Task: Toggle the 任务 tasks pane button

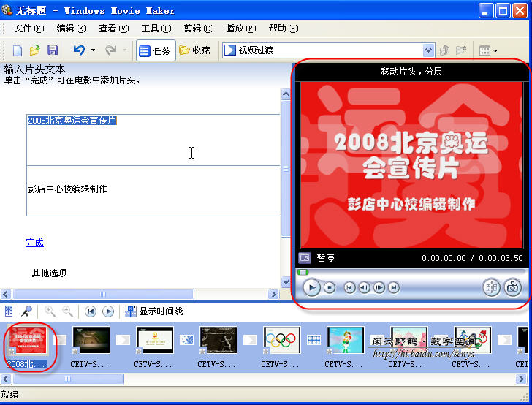Action: [x=156, y=50]
